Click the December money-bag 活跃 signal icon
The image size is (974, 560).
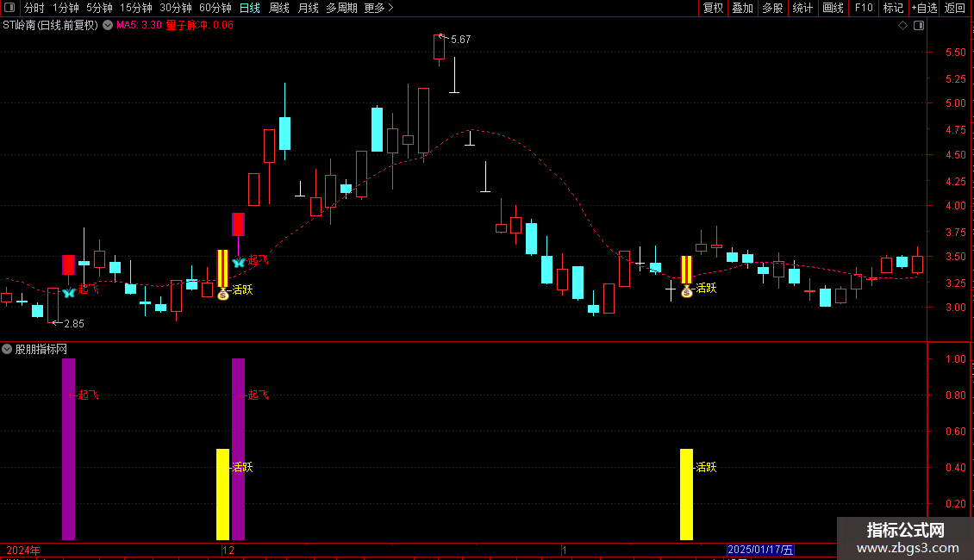click(x=223, y=295)
